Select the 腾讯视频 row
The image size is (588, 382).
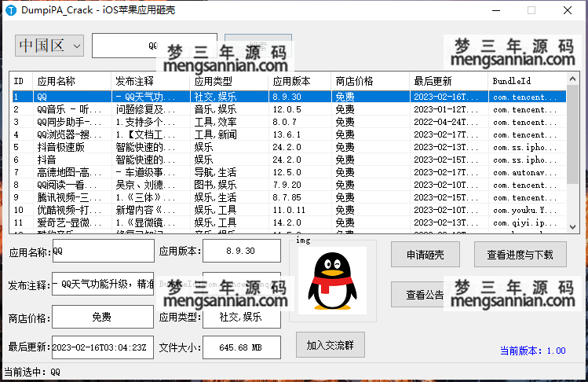(289, 197)
